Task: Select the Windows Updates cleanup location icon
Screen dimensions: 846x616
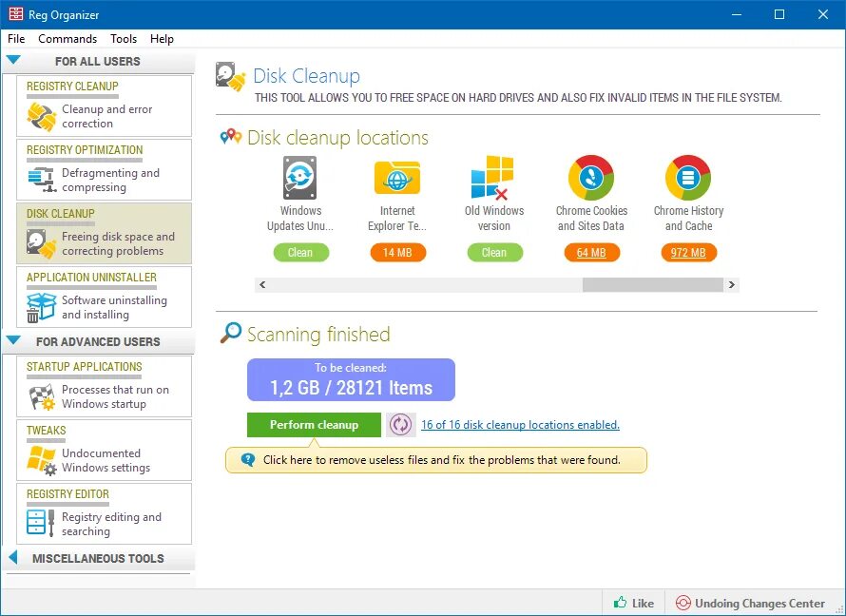Action: (299, 179)
